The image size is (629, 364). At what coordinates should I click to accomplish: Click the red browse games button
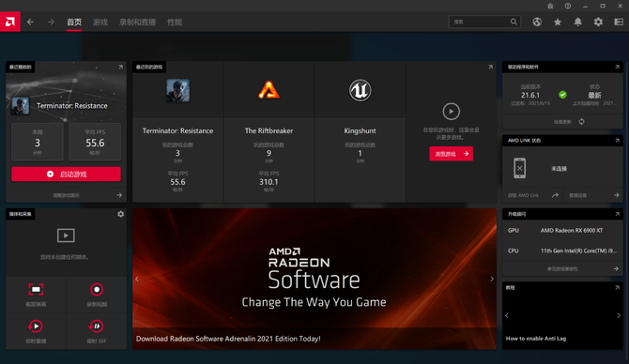tap(452, 154)
